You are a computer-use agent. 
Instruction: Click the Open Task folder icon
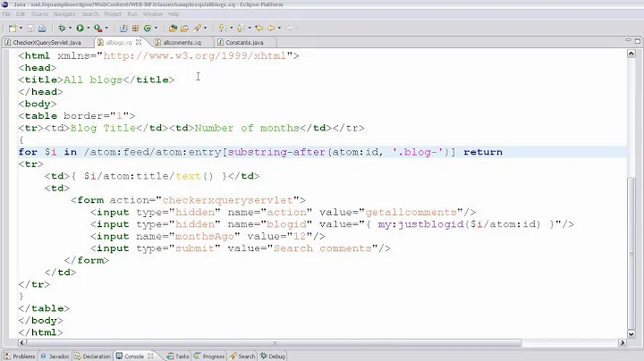(x=185, y=29)
